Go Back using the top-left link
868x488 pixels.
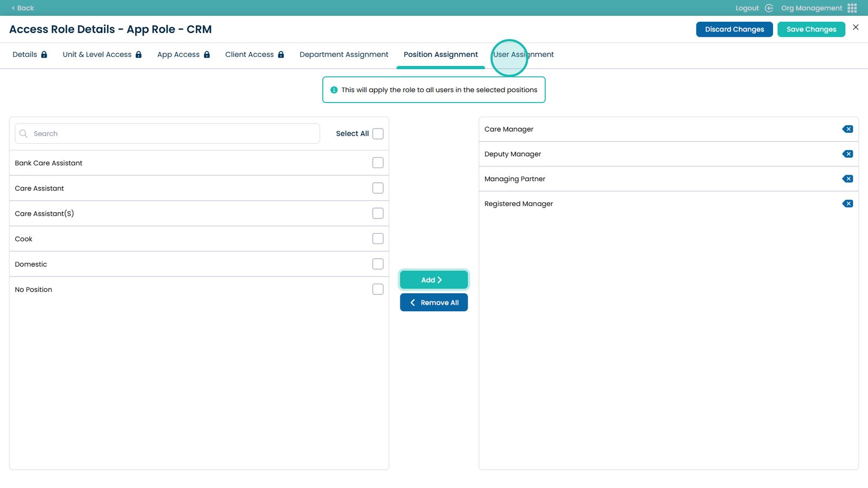pos(23,8)
